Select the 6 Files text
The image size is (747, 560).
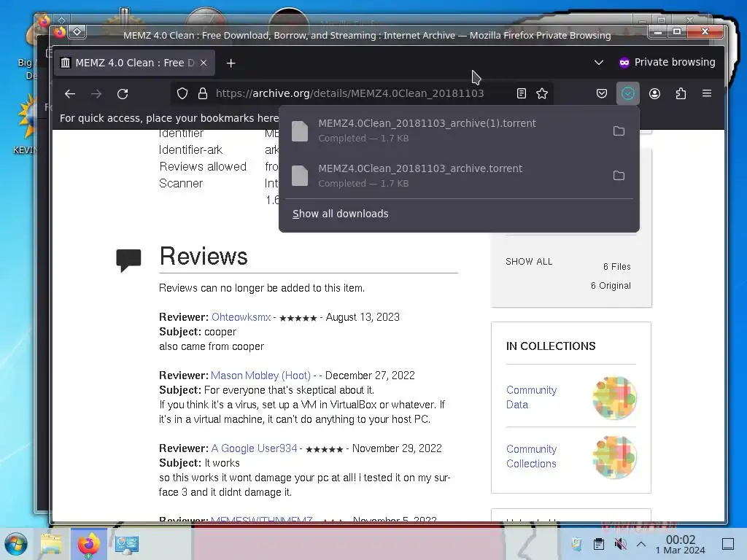click(x=617, y=267)
